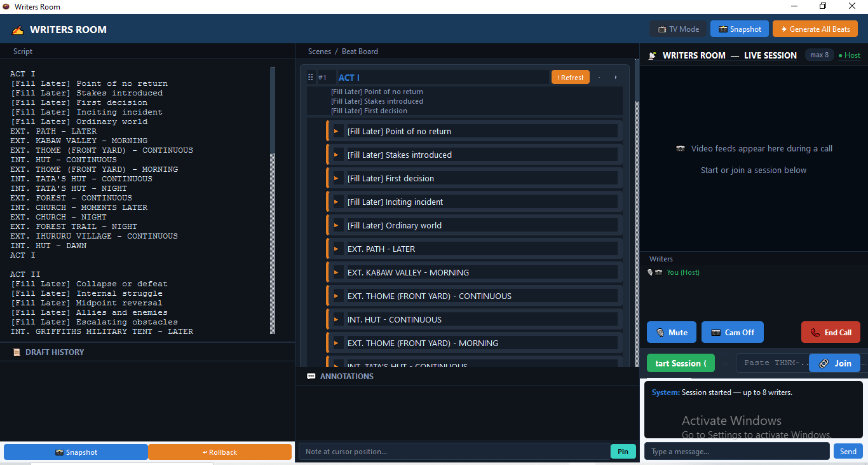Click the Ordinary world beat text field
The height and width of the screenshot is (465, 868).
482,225
